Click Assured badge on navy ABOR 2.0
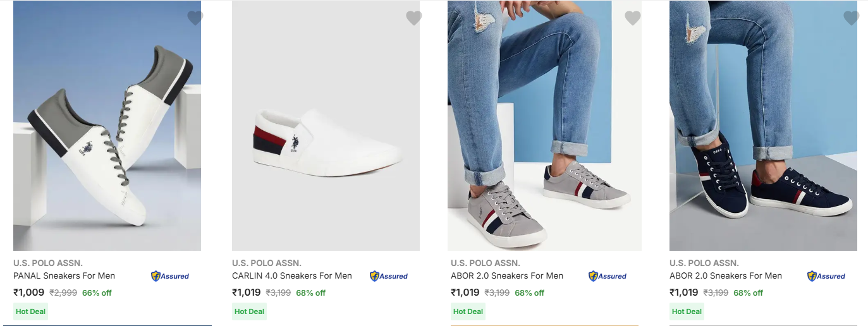Screen dimensions: 868x326 click(826, 276)
